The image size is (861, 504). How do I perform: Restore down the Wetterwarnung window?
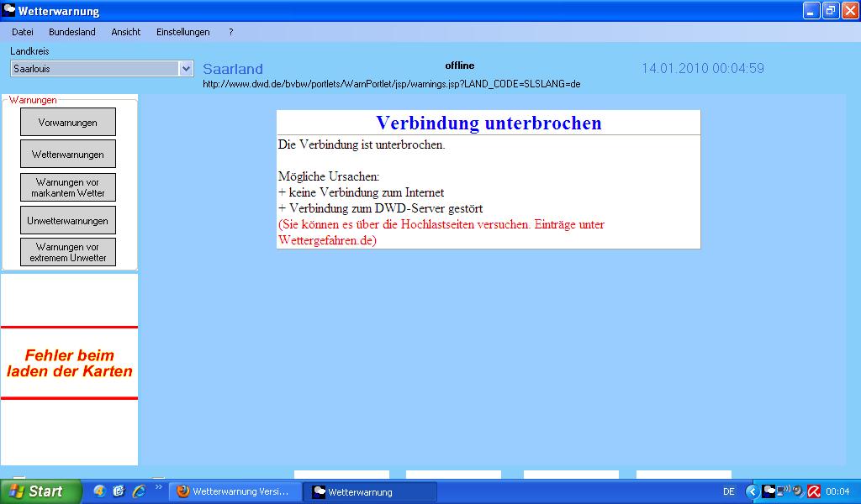[x=830, y=10]
